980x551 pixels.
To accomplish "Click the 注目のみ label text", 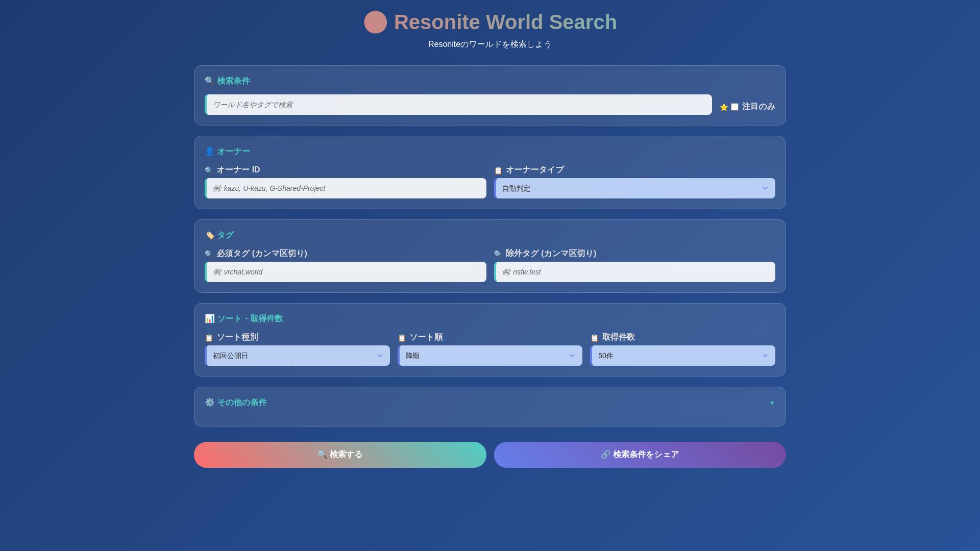I will (758, 107).
